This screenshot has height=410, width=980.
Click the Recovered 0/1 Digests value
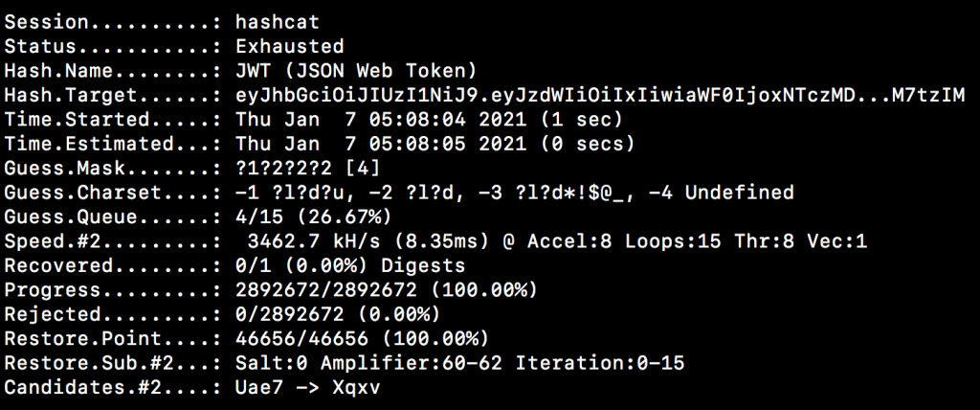(350, 266)
